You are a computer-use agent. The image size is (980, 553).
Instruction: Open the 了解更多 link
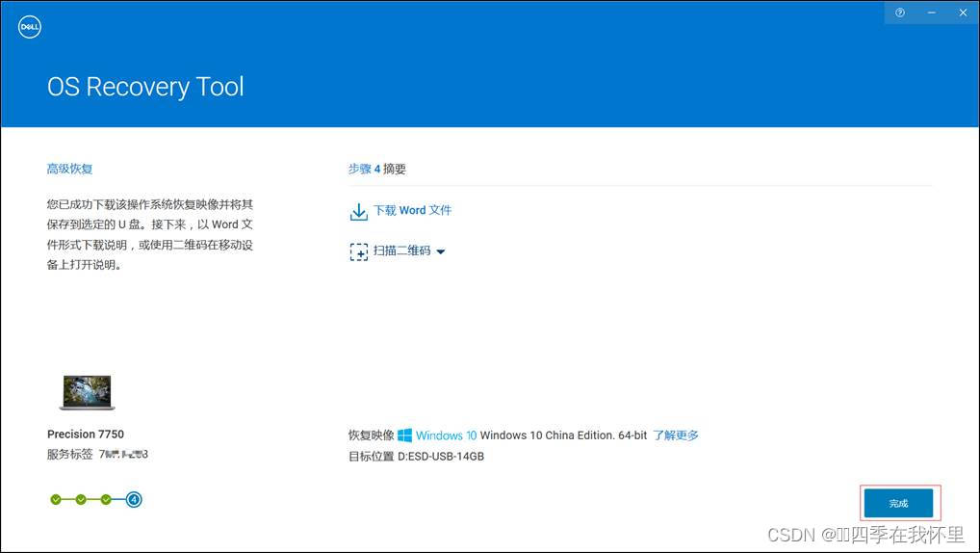tap(676, 435)
